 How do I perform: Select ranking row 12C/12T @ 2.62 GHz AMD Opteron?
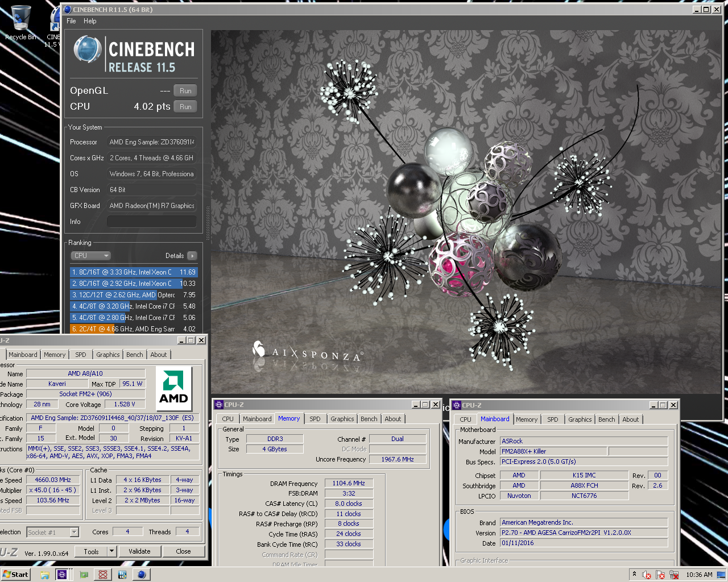tap(134, 295)
